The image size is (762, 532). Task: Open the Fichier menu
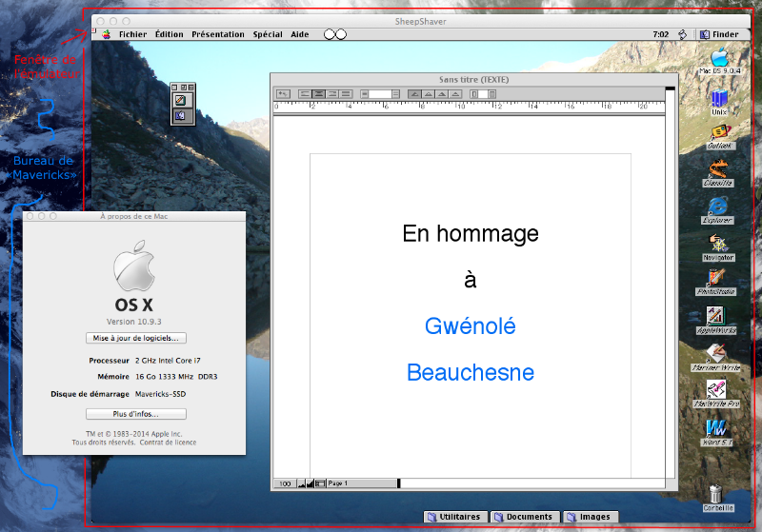[132, 34]
